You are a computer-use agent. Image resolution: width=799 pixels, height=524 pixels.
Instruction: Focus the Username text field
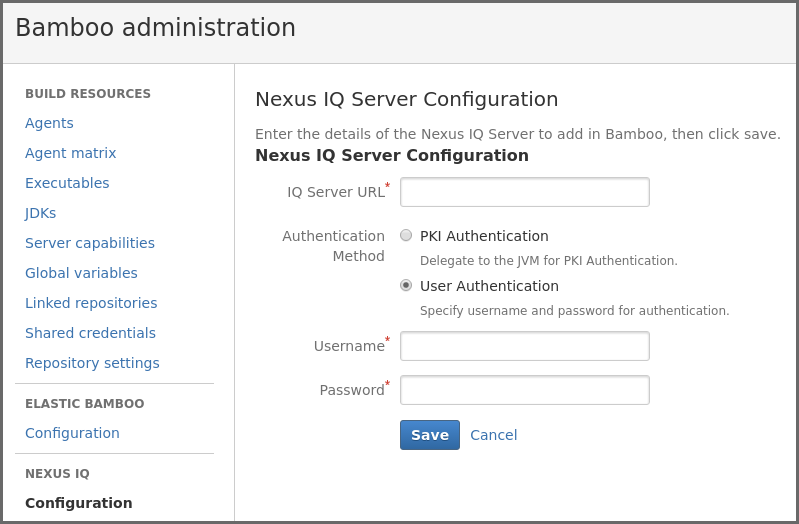click(524, 346)
